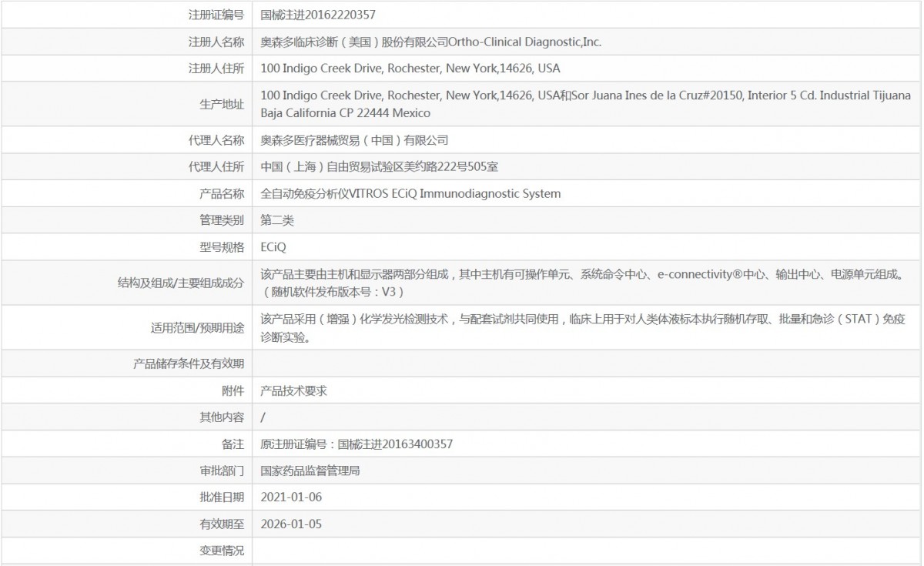This screenshot has width=924, height=566.
Task: Click the 适用范围/预期用途 label
Action: click(198, 328)
